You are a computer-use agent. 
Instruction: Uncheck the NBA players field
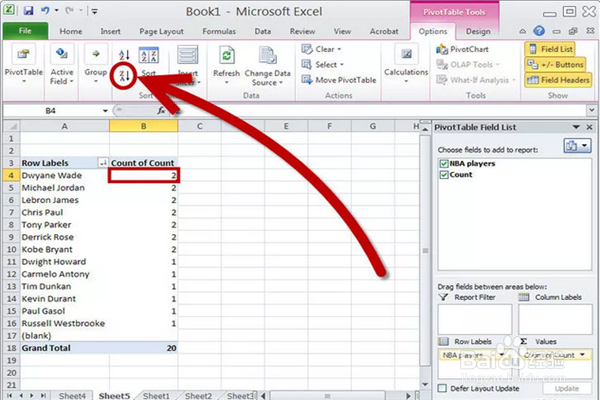443,164
